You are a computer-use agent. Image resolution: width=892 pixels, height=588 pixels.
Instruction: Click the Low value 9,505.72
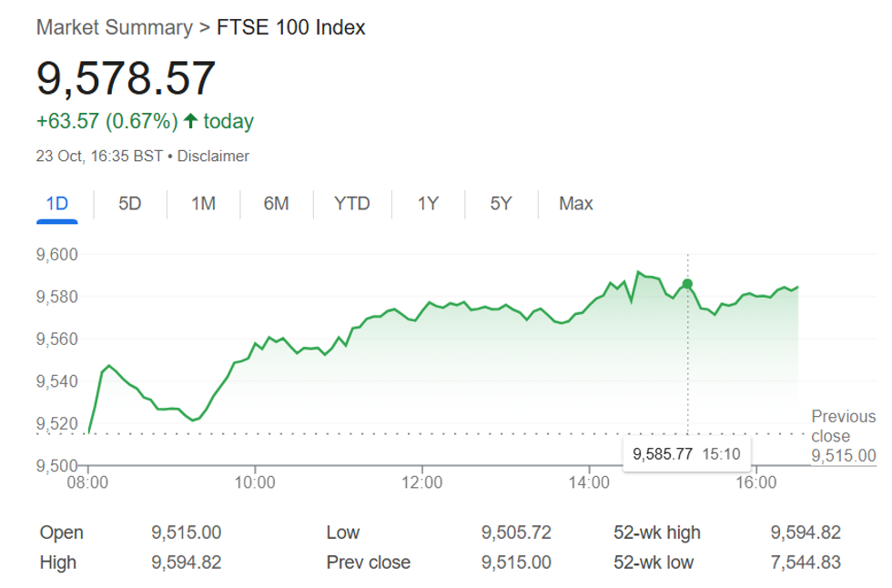[x=517, y=532]
